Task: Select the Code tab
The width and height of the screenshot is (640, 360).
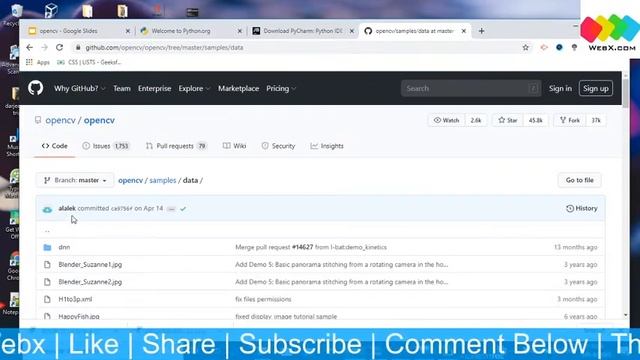Action: 55,146
